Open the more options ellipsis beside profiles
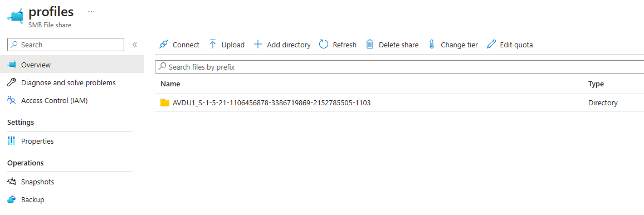Viewport: 644px width, 215px height. [91, 12]
